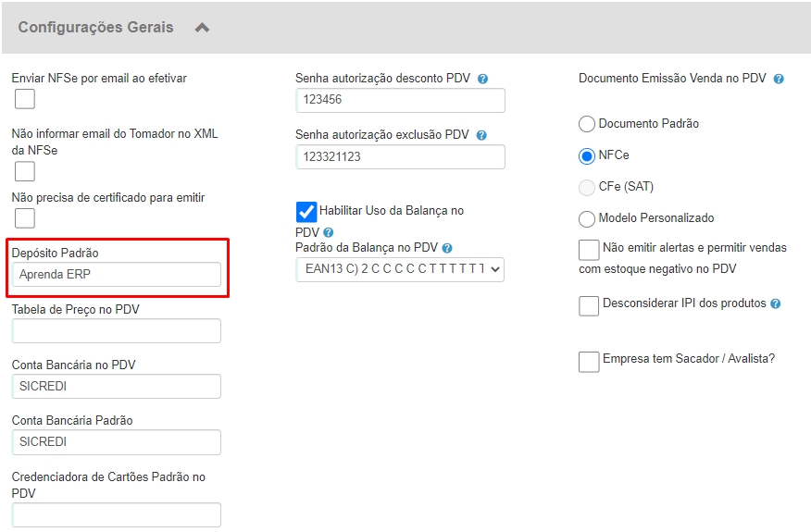Open help for Habilitar Uso da Balança

329,232
